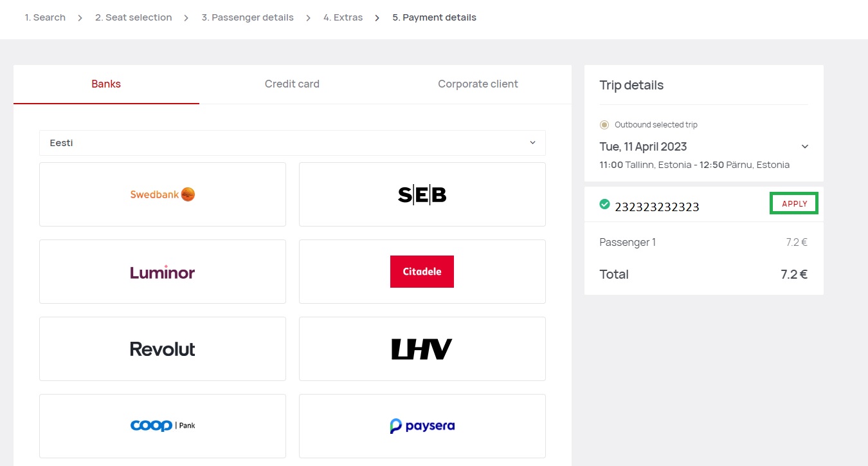
Task: Open the Corporate client tab
Action: point(478,84)
